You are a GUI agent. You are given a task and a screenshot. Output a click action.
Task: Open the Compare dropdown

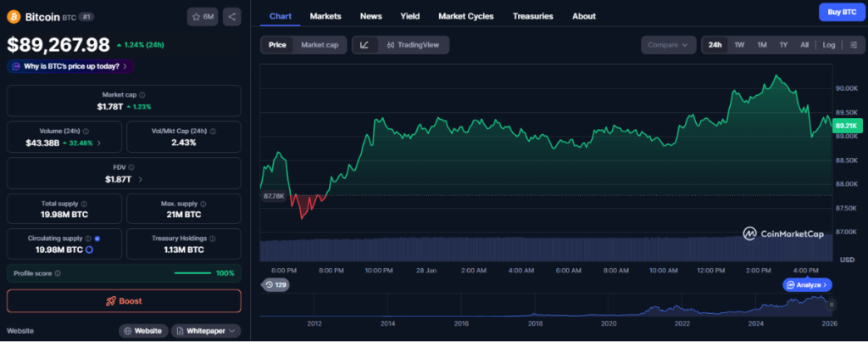click(668, 45)
